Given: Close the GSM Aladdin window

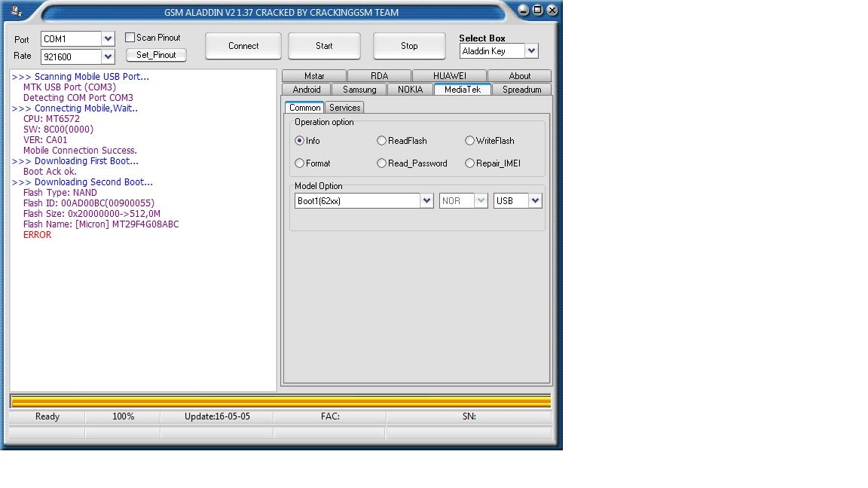Looking at the screenshot, I should 552,10.
